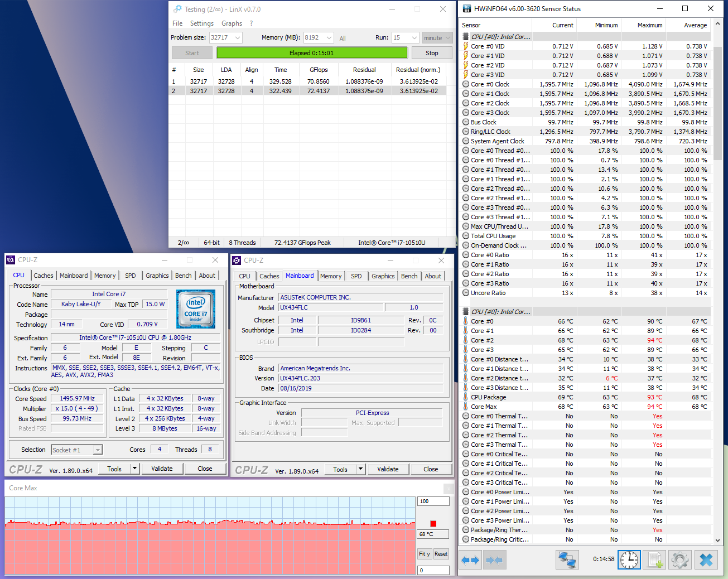
Task: Open the Memory (MiB) dropdown in LinX
Action: pyautogui.click(x=329, y=38)
